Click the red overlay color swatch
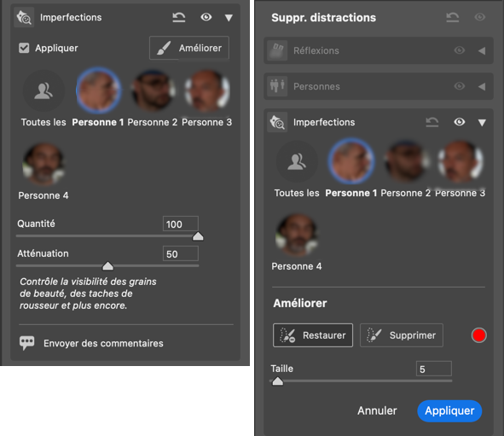 (478, 335)
